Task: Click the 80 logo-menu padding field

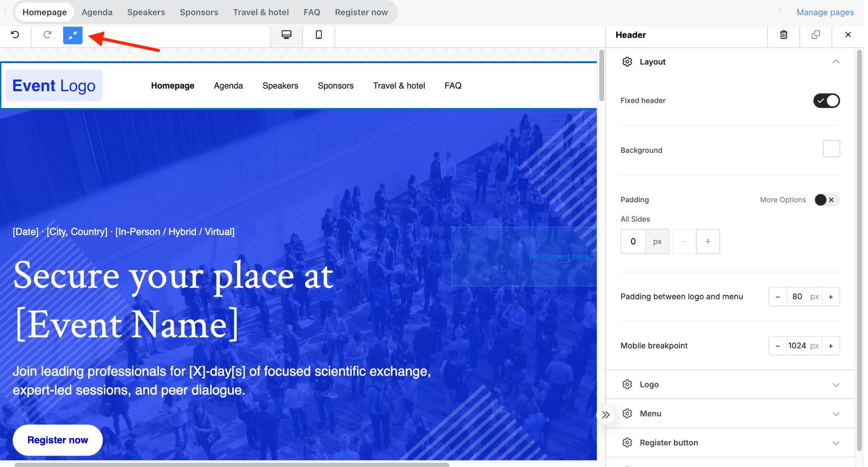Action: (797, 297)
